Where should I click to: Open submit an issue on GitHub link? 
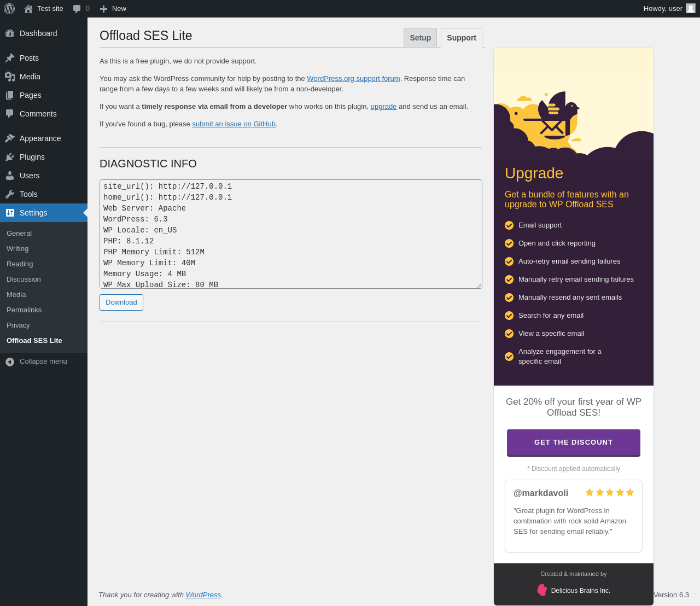pos(234,124)
